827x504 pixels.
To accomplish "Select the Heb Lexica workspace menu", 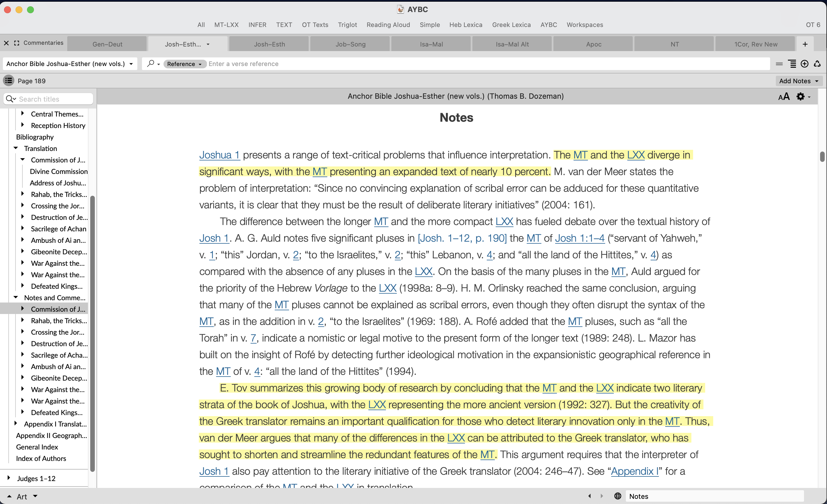I will pos(466,25).
